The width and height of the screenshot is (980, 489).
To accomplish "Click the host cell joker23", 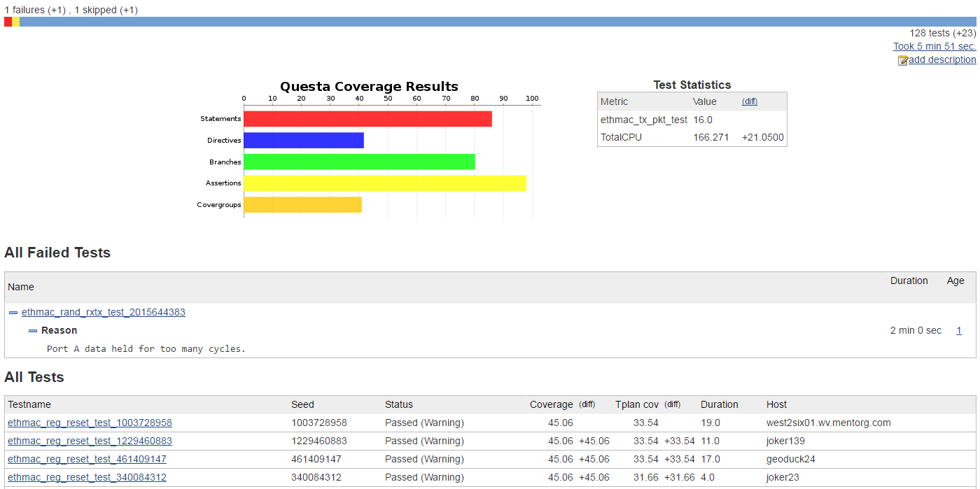I will click(x=783, y=477).
